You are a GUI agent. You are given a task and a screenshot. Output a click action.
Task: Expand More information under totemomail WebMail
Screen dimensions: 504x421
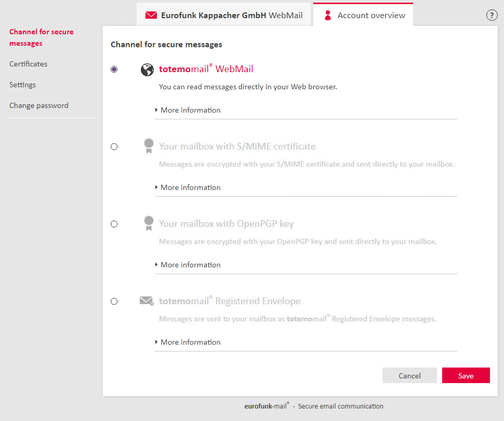coord(188,110)
